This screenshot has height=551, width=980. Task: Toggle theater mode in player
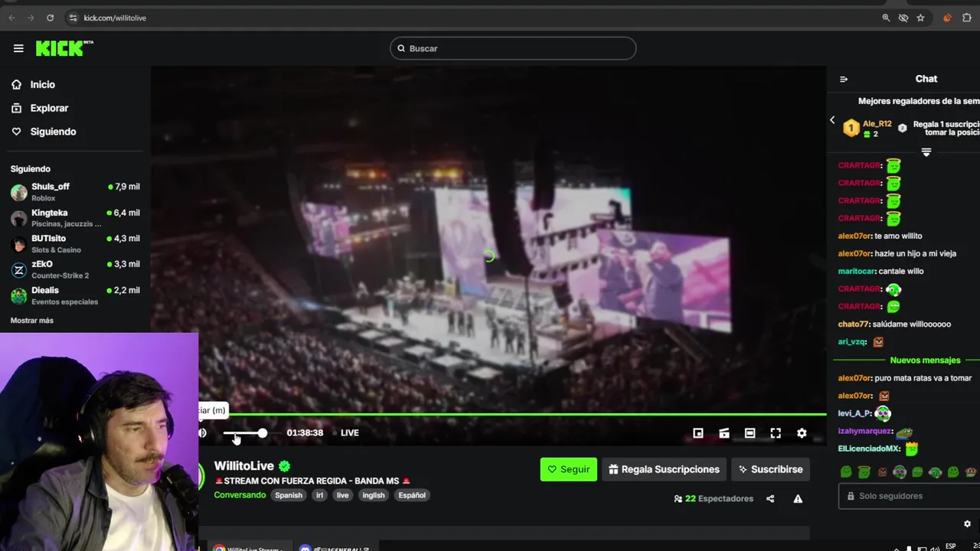tap(750, 433)
